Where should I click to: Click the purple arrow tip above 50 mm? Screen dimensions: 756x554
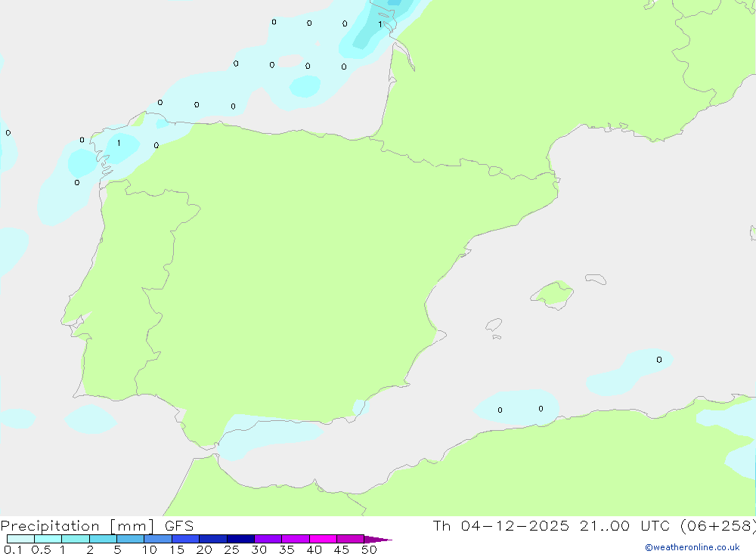pyautogui.click(x=377, y=540)
